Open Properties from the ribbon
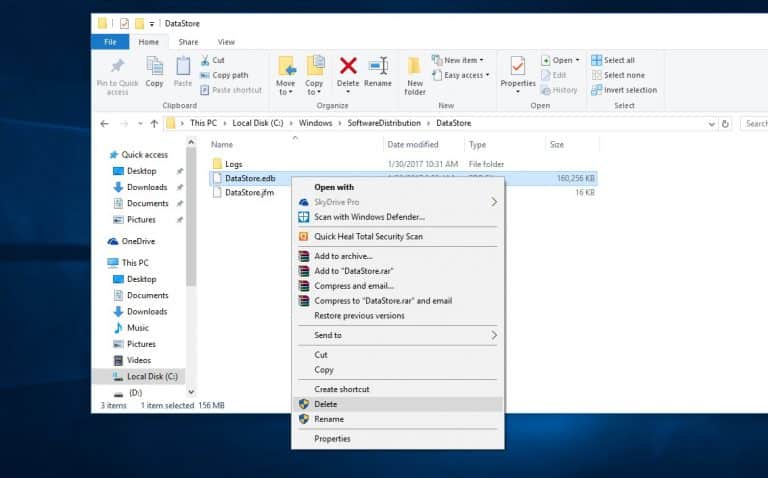Screen dimensions: 768x478 click(x=518, y=72)
